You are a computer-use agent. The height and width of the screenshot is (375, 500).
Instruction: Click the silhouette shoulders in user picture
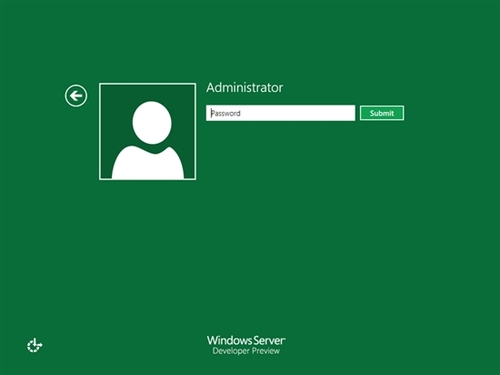coord(148,163)
